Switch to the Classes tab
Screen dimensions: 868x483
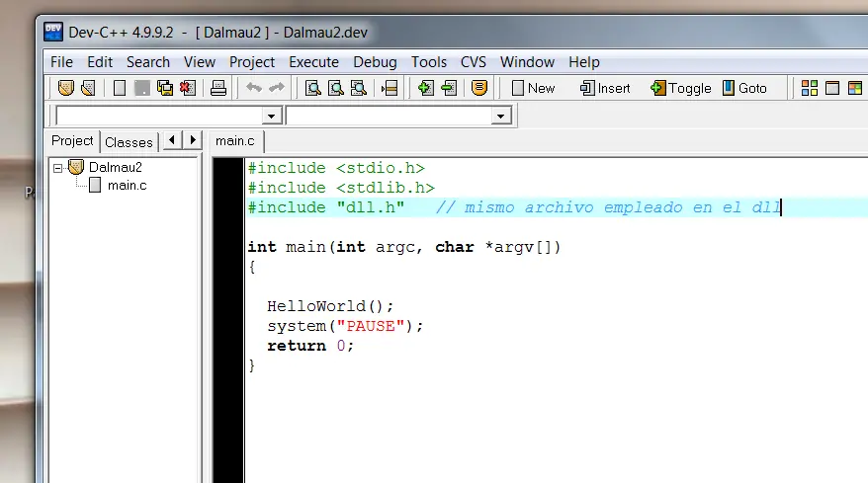[129, 142]
